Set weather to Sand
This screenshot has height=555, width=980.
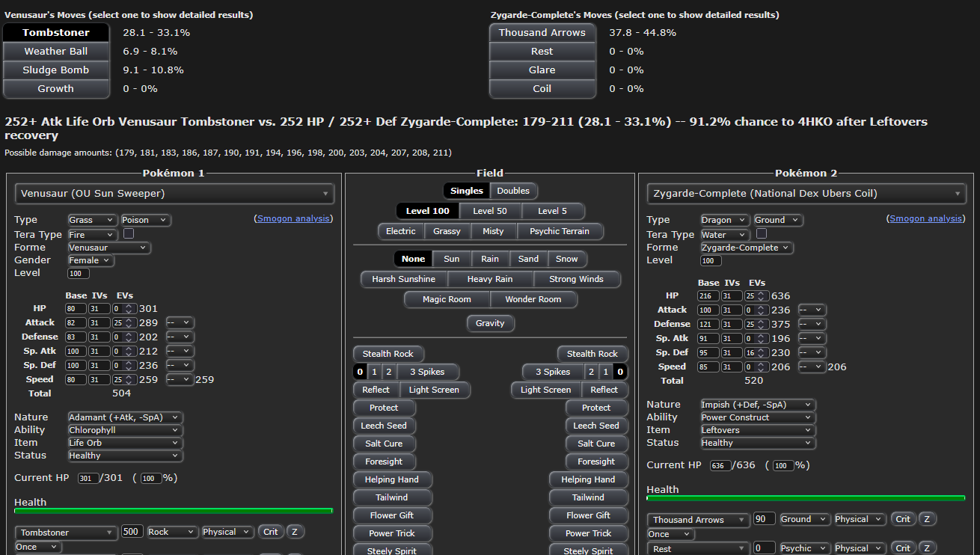pos(528,259)
